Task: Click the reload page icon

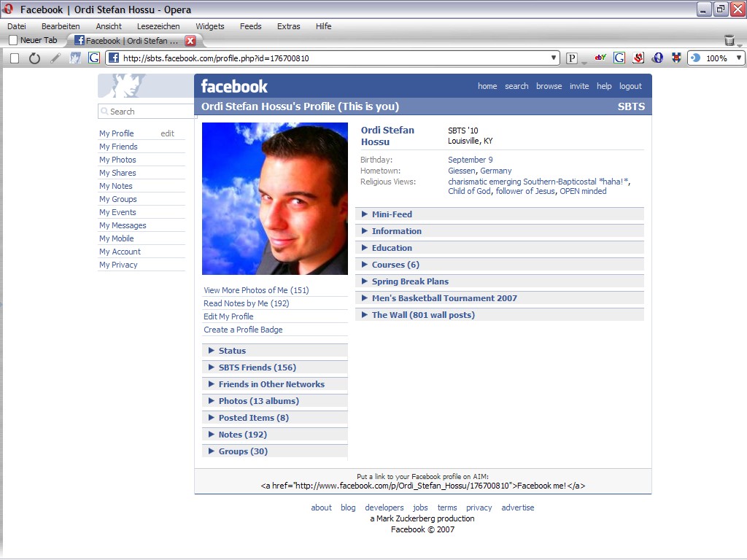Action: (x=34, y=58)
